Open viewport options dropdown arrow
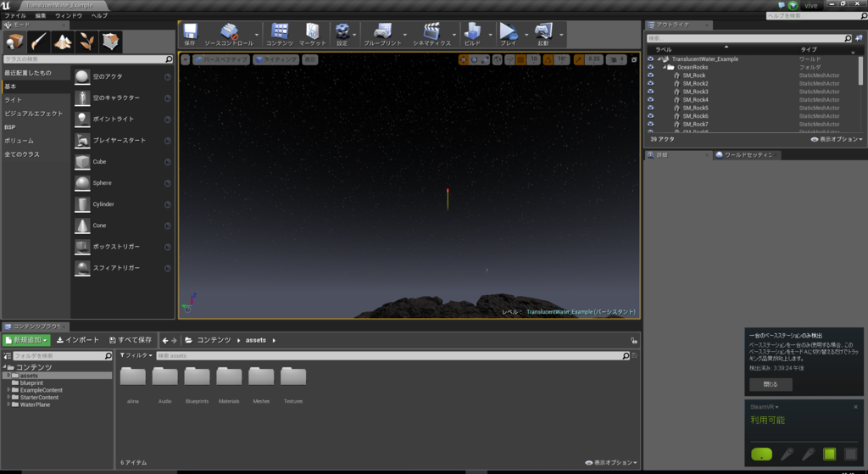This screenshot has width=868, height=474. [186, 59]
